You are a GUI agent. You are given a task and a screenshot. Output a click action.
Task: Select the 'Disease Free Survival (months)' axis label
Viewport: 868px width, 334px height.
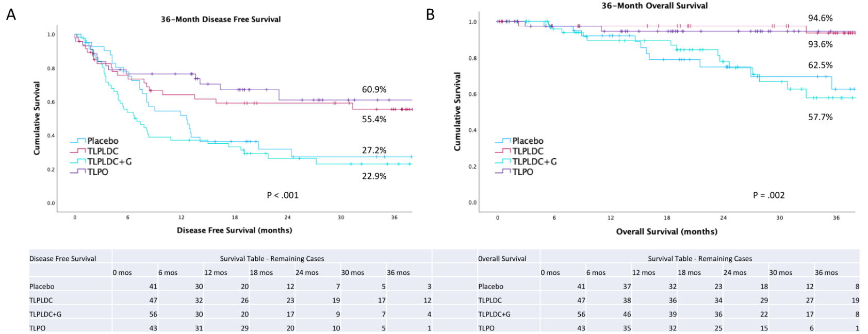(234, 230)
